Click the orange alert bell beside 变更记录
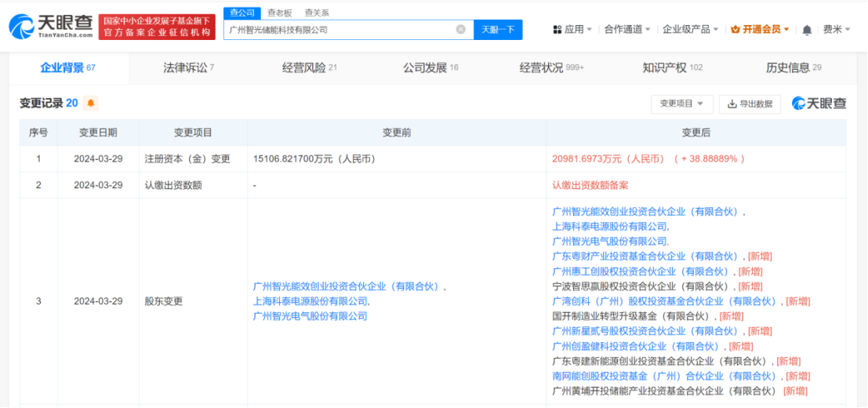Image resolution: width=868 pixels, height=408 pixels. 91,104
